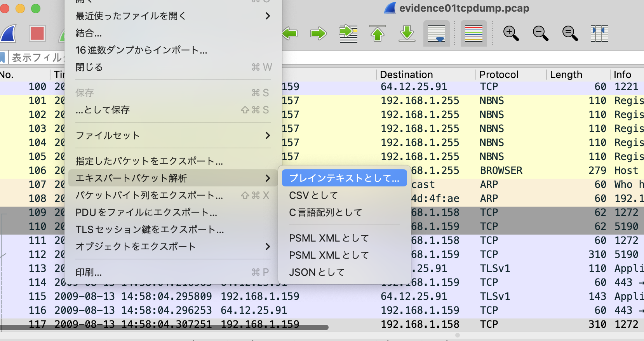Screen dimensions: 644x341
Task: Click NBNS protocol cell in packet 101
Action: tap(492, 101)
